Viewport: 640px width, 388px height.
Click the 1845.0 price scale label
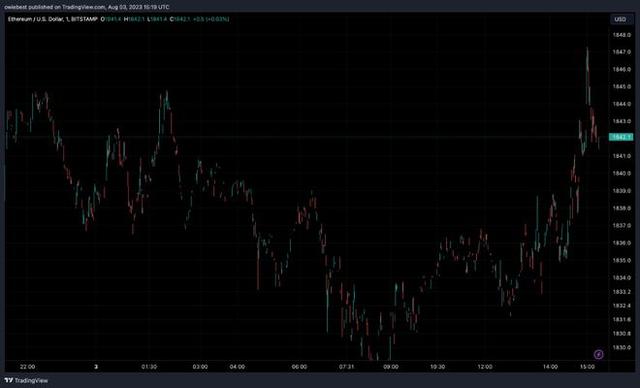[x=621, y=86]
